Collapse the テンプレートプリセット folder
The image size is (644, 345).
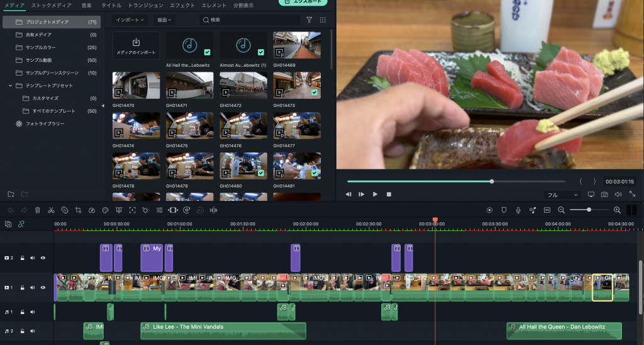point(10,86)
